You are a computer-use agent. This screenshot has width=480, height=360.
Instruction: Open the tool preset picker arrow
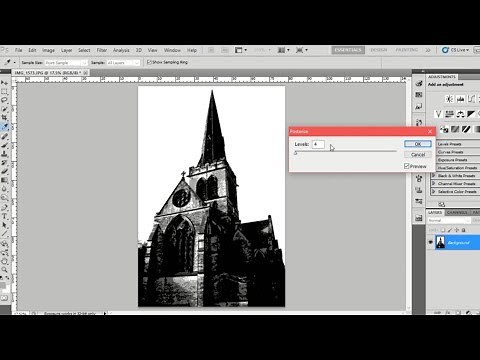(14, 63)
